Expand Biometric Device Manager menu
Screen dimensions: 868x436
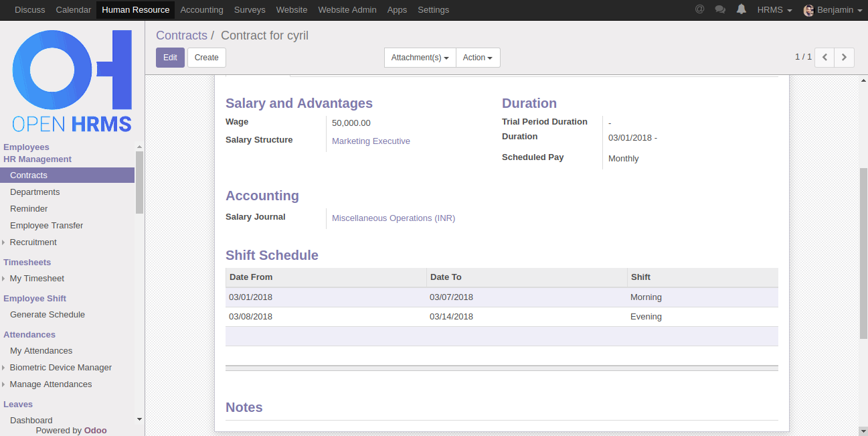pos(60,368)
